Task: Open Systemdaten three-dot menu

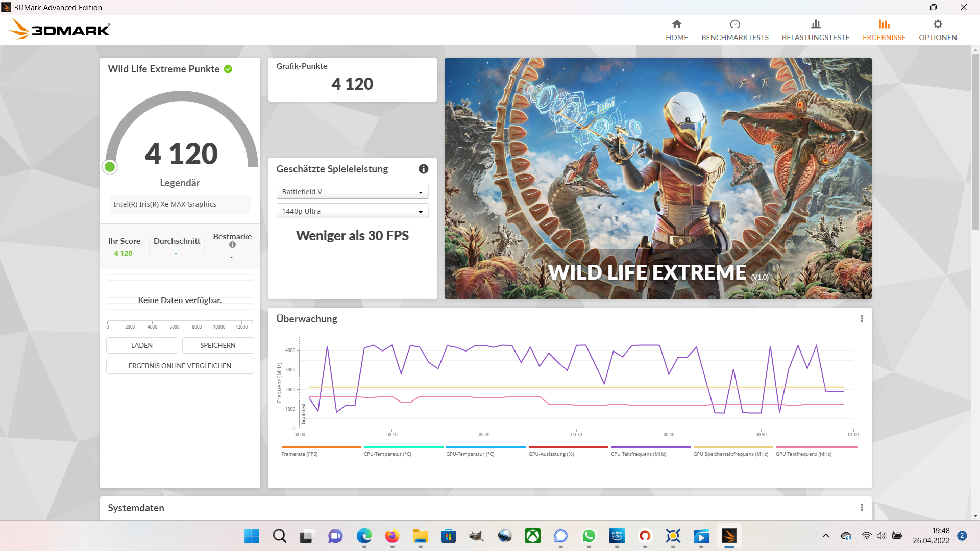Action: click(x=862, y=507)
